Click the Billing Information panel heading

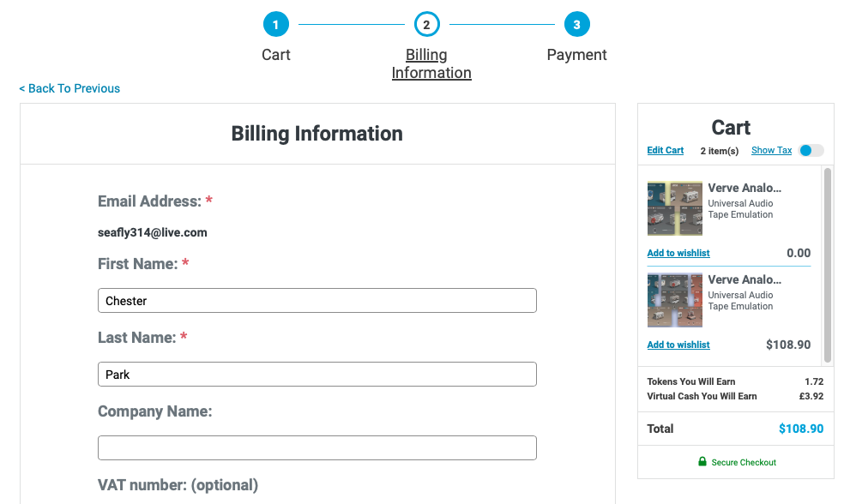(317, 134)
